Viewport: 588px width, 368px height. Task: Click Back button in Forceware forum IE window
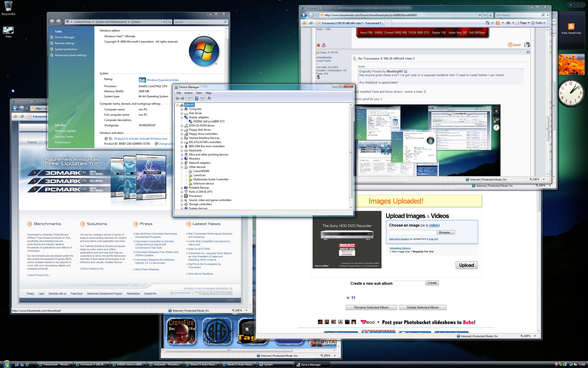304,15
